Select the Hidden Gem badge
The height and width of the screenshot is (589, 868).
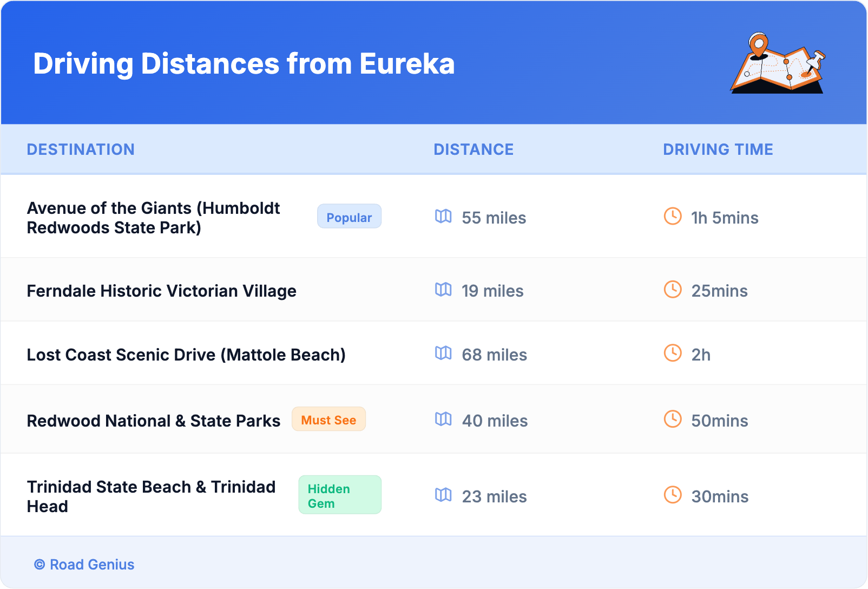(x=339, y=495)
